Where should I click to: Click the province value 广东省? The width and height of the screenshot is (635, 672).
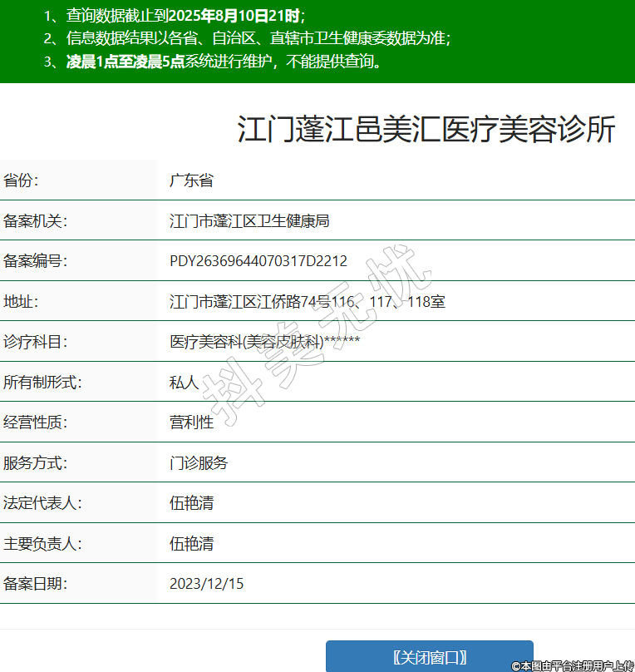point(191,180)
